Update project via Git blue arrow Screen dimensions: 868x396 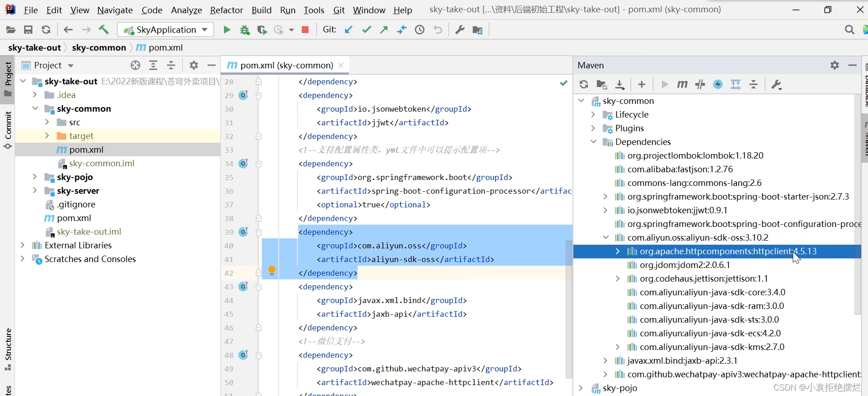click(x=348, y=30)
